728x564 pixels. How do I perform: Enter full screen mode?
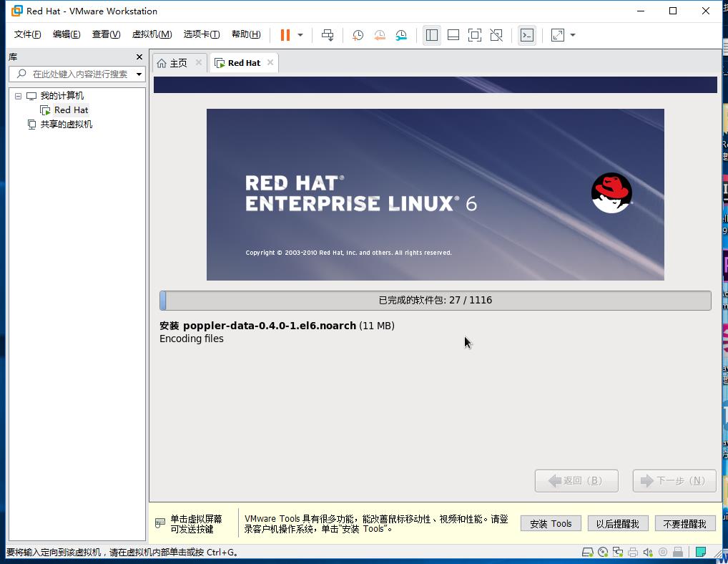[475, 35]
